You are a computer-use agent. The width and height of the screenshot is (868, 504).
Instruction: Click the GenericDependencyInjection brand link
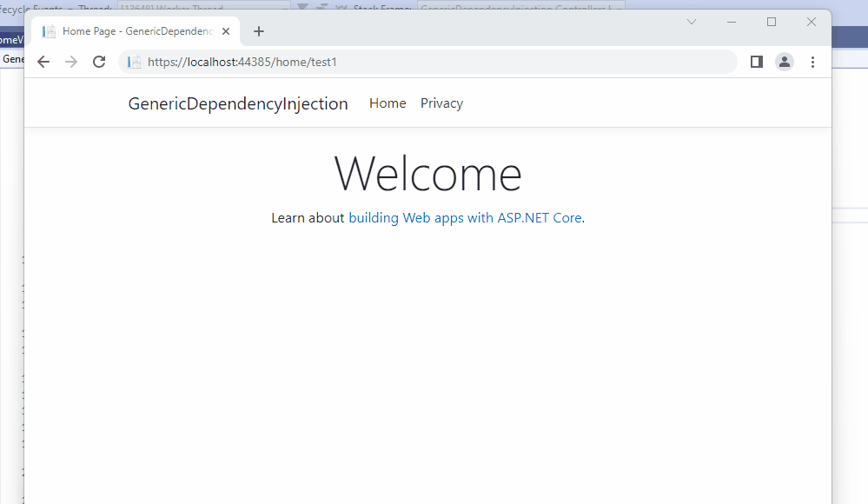tap(238, 103)
